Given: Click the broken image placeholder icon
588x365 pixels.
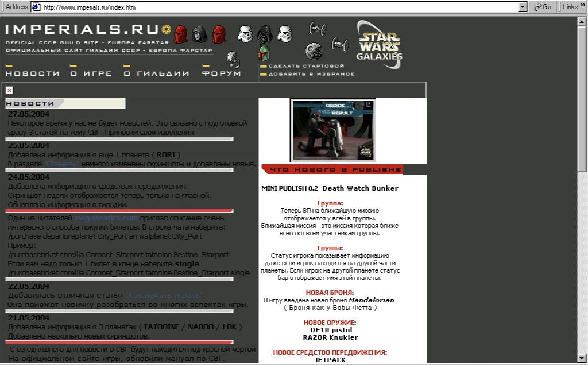Looking at the screenshot, I should point(9,90).
